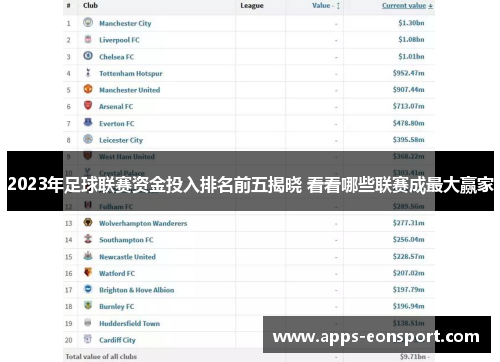Click the Newcastle United club crest
Screen dimensions: 500x362
[88, 256]
